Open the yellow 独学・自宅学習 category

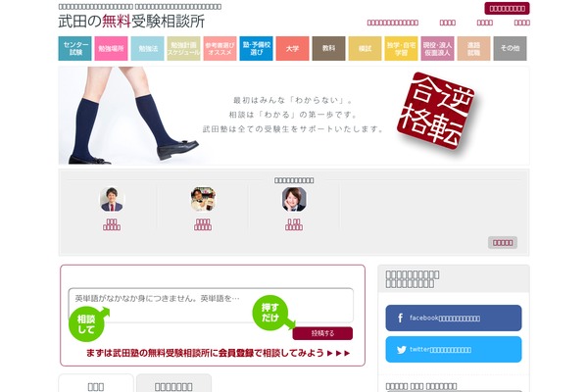click(x=401, y=48)
